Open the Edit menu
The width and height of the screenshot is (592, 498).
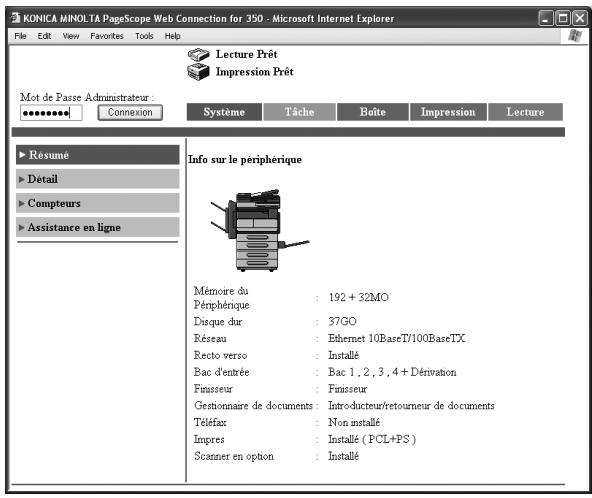click(44, 36)
